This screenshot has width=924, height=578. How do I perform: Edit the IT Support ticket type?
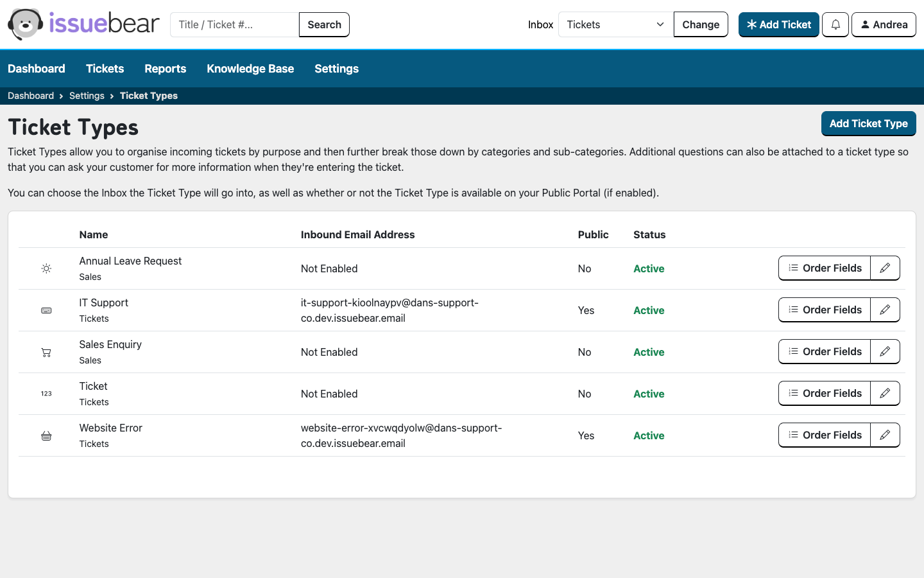pos(885,310)
